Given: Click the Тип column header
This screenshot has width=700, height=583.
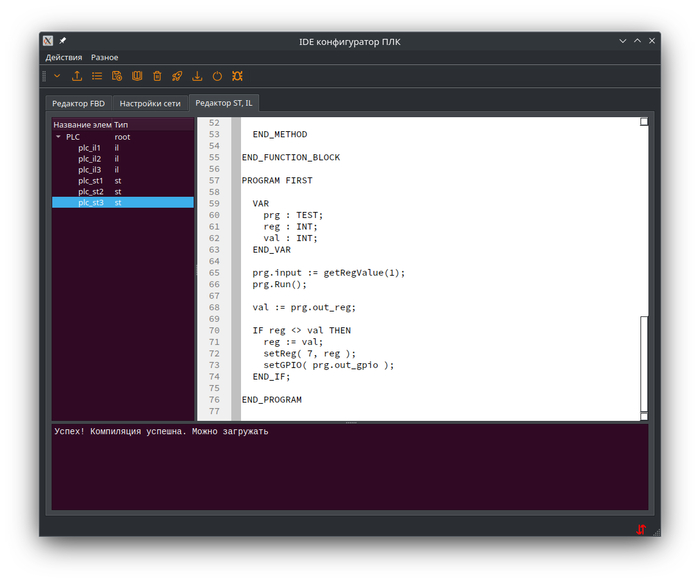Looking at the screenshot, I should [153, 125].
